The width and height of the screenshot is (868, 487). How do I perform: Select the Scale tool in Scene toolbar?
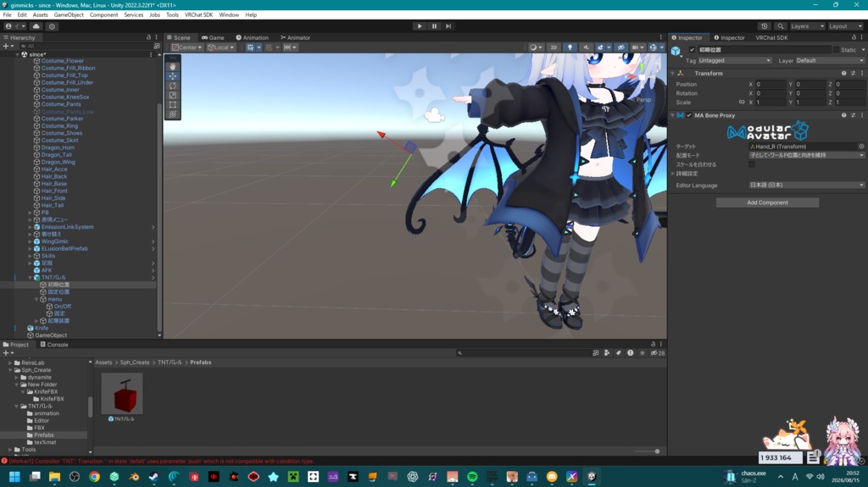click(173, 95)
